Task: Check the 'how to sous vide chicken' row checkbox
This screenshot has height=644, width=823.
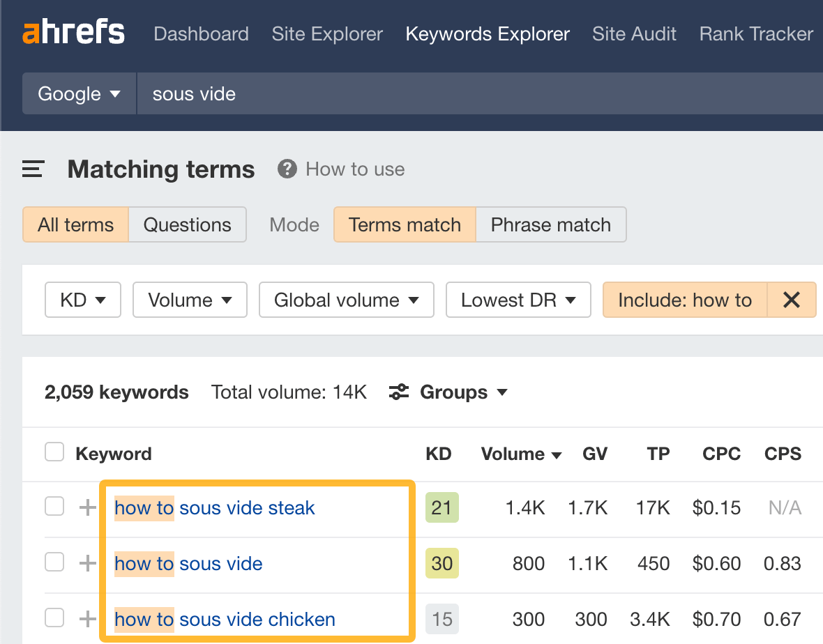Action: point(54,618)
